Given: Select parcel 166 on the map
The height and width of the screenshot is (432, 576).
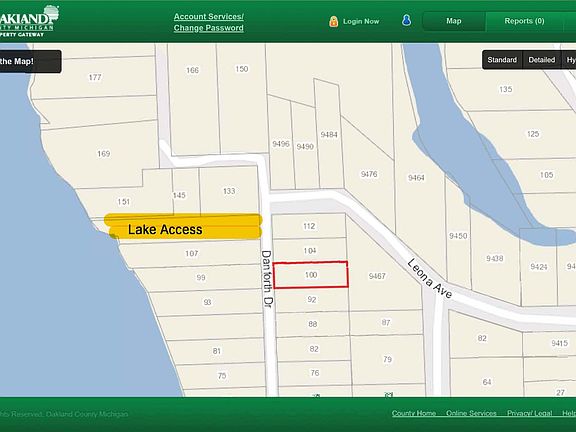Looking at the screenshot, I should tap(192, 70).
